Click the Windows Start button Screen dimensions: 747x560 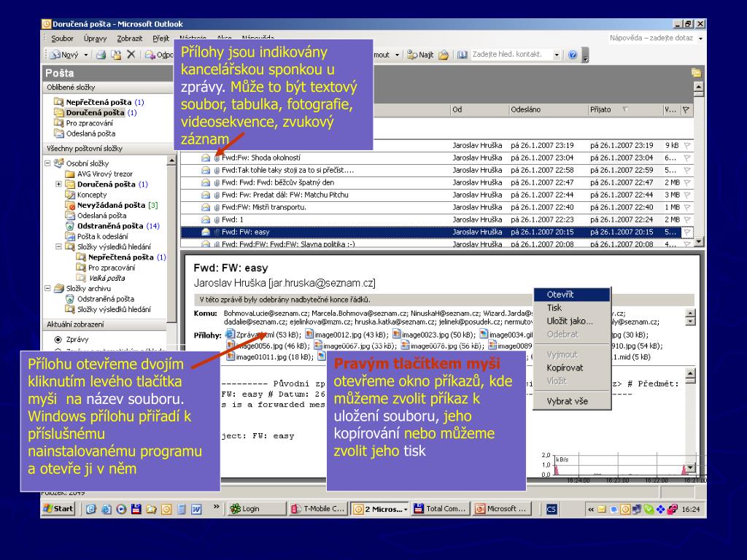[58, 508]
